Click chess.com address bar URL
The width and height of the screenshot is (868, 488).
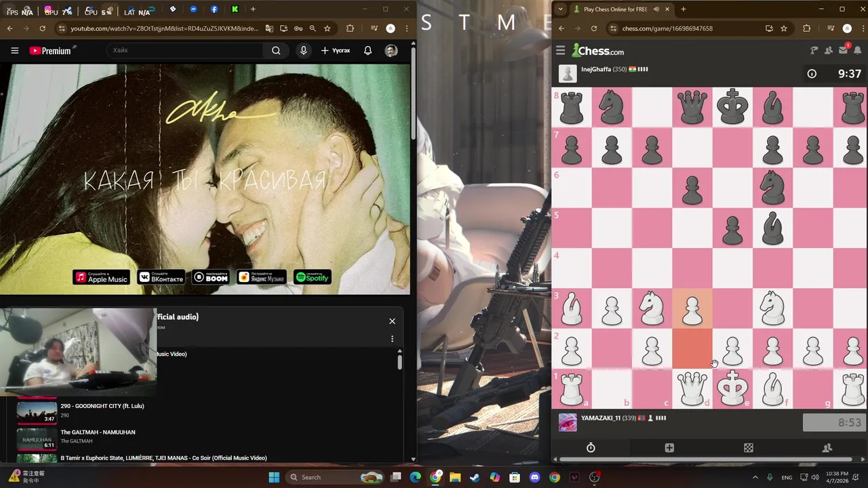click(x=667, y=28)
